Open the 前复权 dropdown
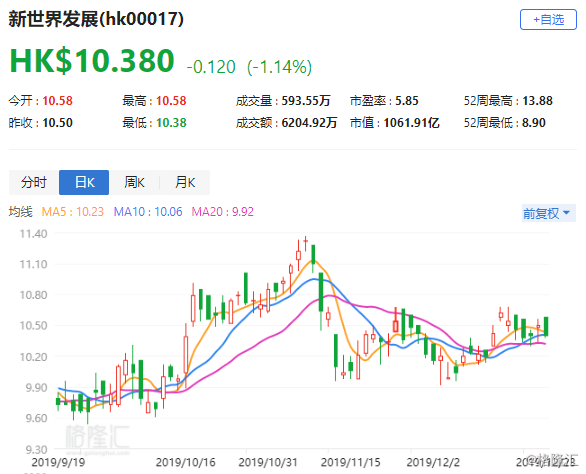 [x=549, y=213]
